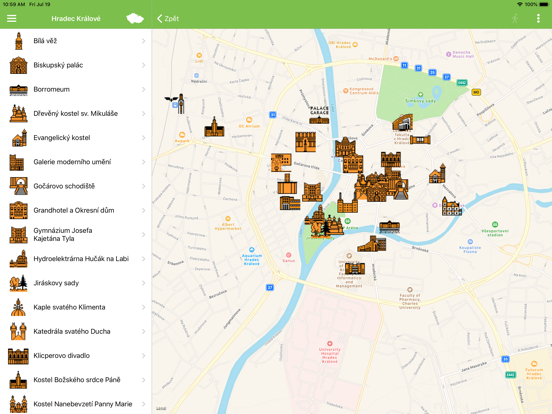Tap the Šimkovy sady park pin

[x=420, y=94]
